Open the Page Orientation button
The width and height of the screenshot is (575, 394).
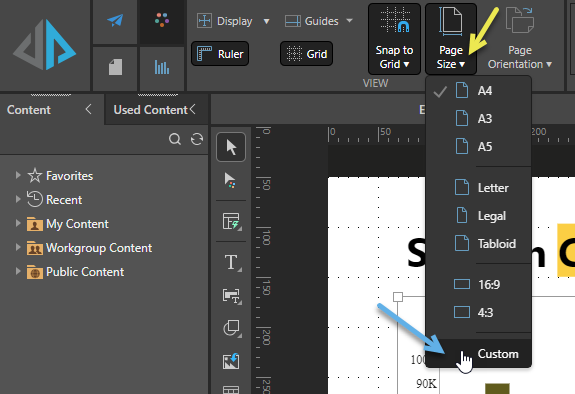(520, 39)
